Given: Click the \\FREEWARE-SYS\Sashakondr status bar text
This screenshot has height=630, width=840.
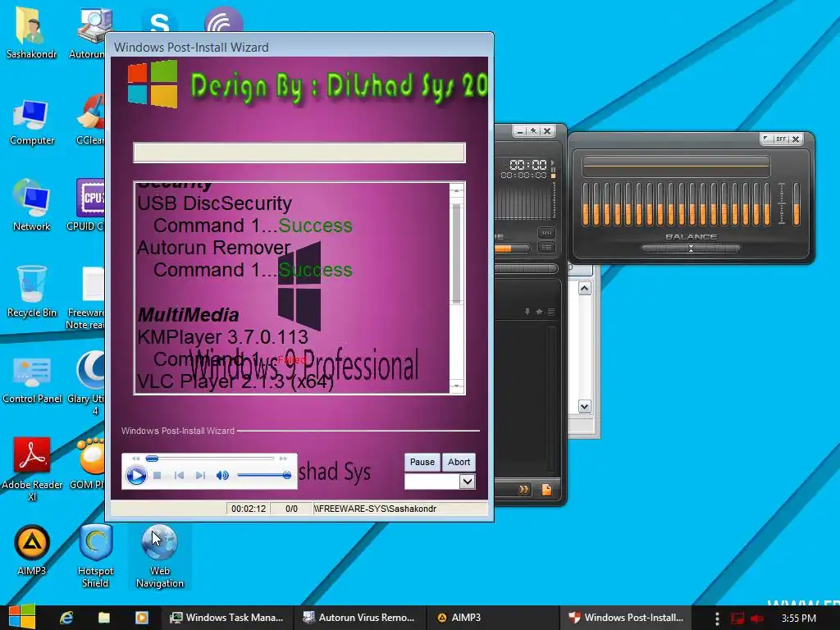Looking at the screenshot, I should tap(375, 509).
